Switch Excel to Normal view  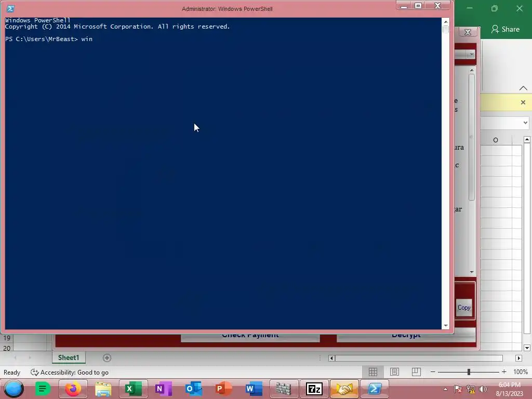[x=373, y=372]
